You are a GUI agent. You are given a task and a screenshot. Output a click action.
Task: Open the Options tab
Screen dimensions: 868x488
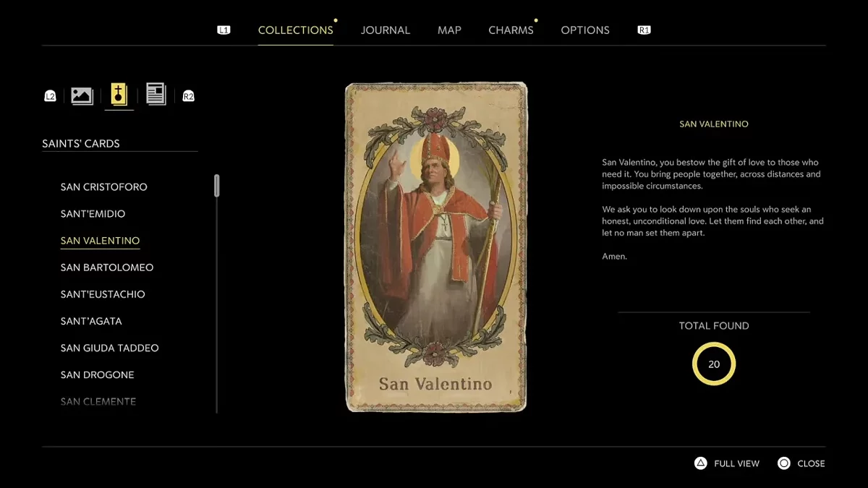click(585, 30)
